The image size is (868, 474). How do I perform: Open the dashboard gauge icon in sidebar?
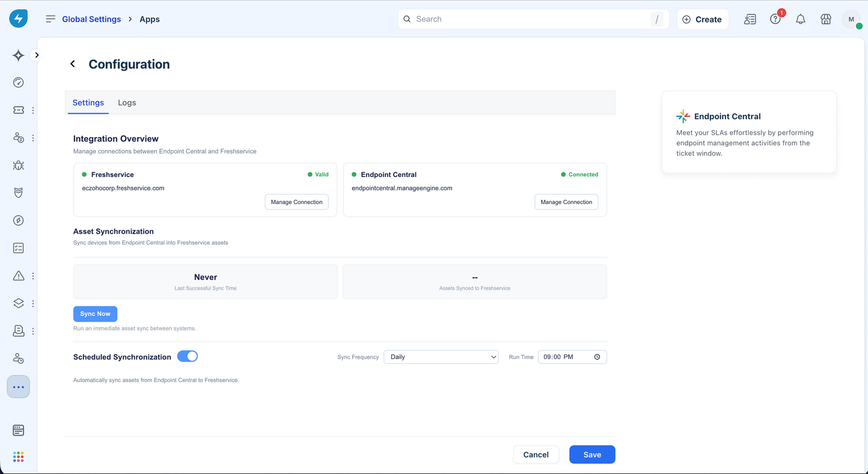18,82
